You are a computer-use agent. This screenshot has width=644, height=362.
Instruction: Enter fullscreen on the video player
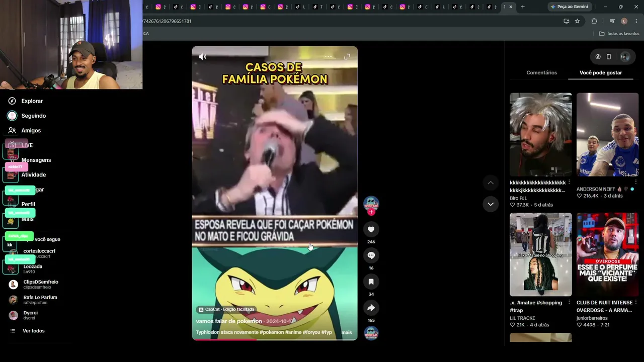point(347,57)
